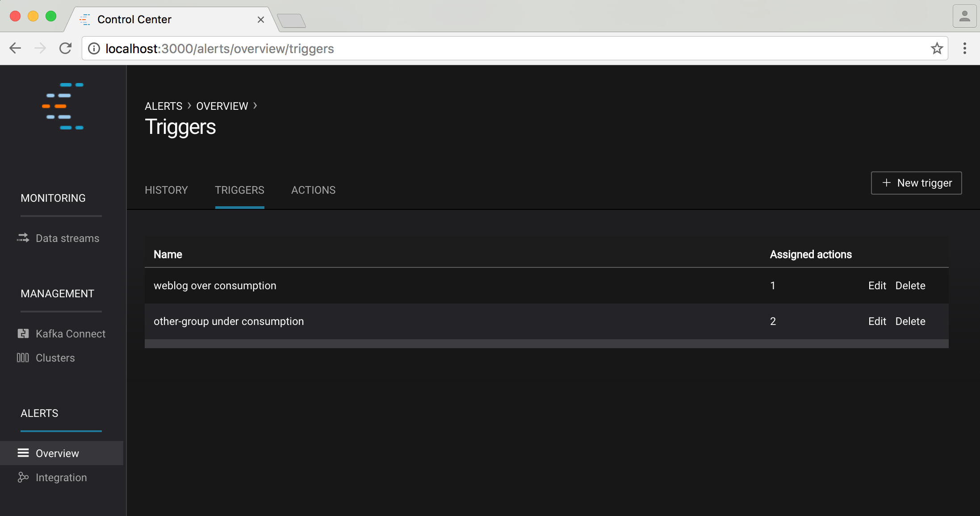
Task: Click the URL address bar field
Action: 491,48
